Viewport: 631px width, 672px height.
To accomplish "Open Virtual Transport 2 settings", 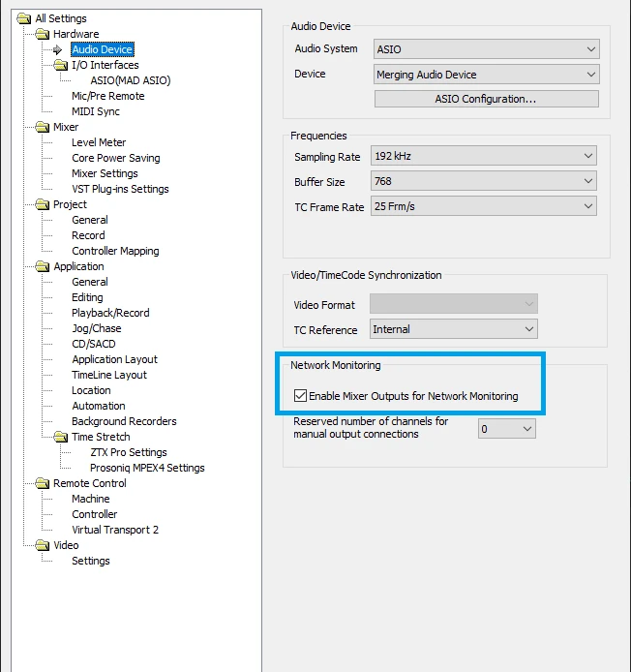I will coord(115,530).
